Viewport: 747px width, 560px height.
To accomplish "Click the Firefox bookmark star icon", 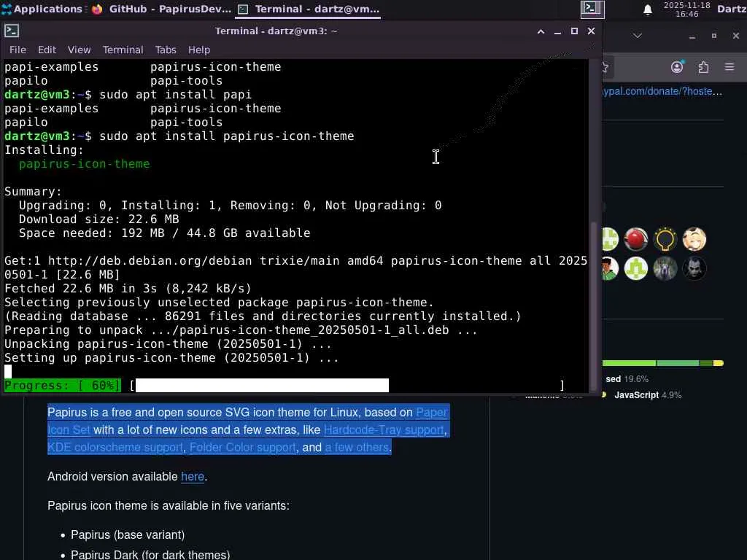I will 605,67.
